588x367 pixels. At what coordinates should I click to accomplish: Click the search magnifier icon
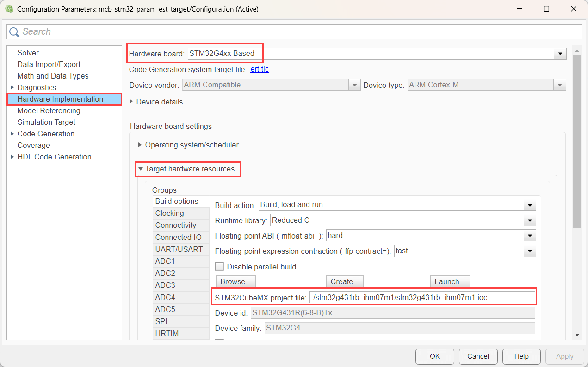tap(15, 32)
